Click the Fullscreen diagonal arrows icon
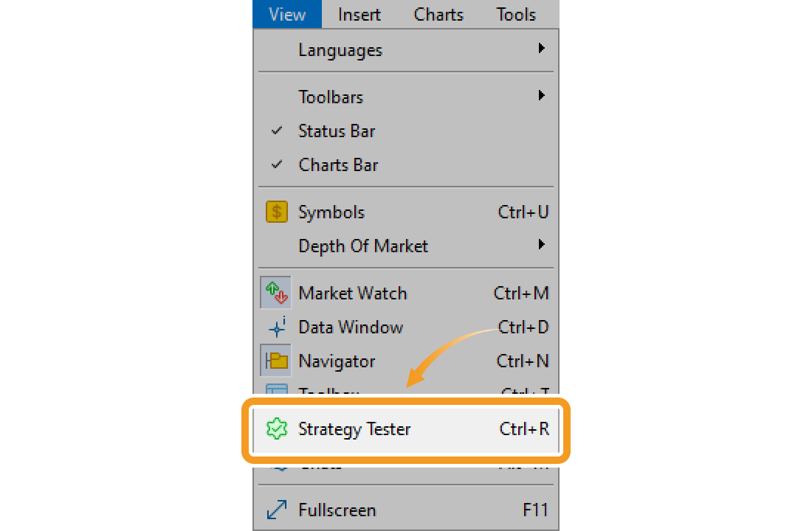812x531 pixels. point(276,509)
